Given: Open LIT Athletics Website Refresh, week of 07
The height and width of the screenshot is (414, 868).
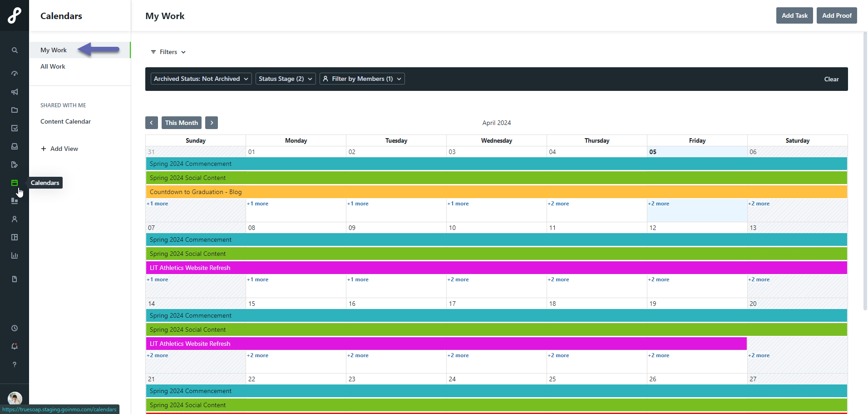Looking at the screenshot, I should coord(497,268).
